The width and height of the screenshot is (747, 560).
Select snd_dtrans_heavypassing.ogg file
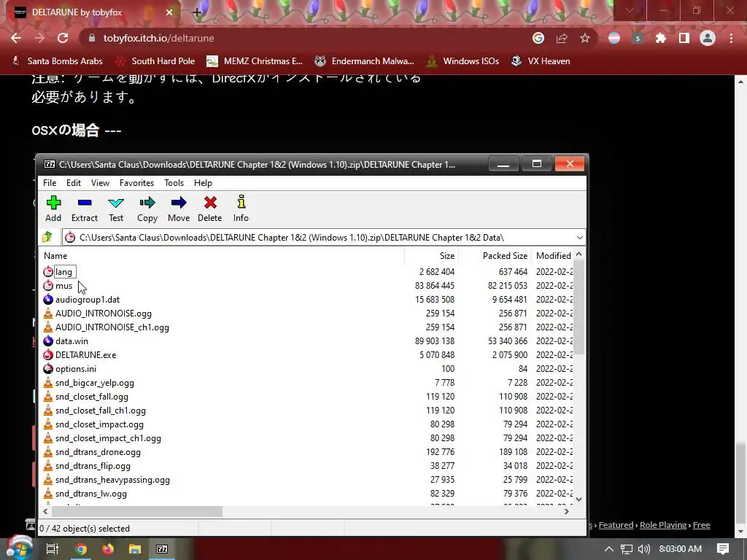coord(112,479)
